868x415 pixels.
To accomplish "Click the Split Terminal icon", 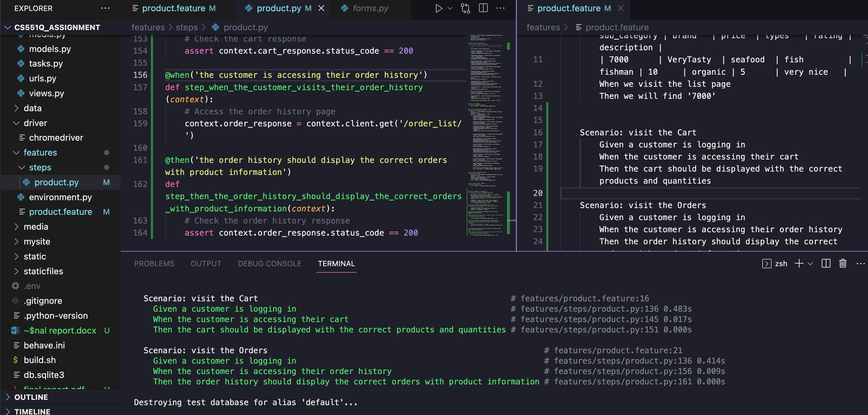I will point(826,263).
